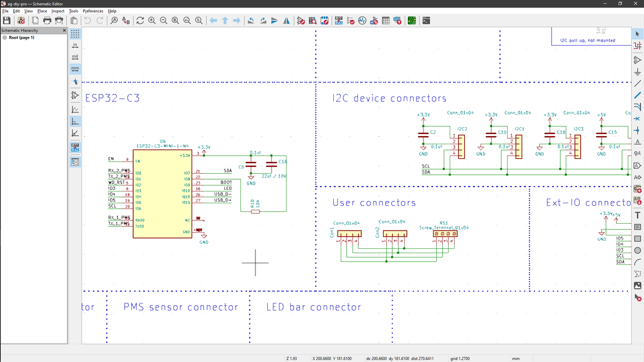Switch units to millimeters

(75, 69)
